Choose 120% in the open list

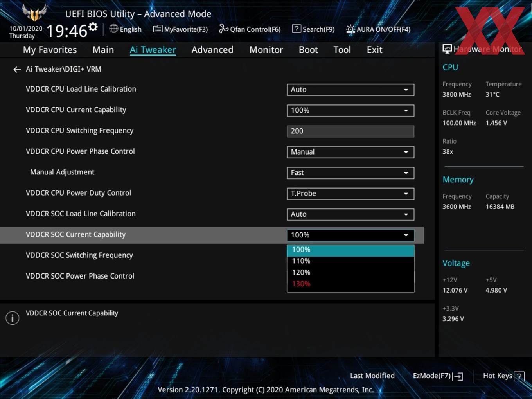[x=350, y=272]
